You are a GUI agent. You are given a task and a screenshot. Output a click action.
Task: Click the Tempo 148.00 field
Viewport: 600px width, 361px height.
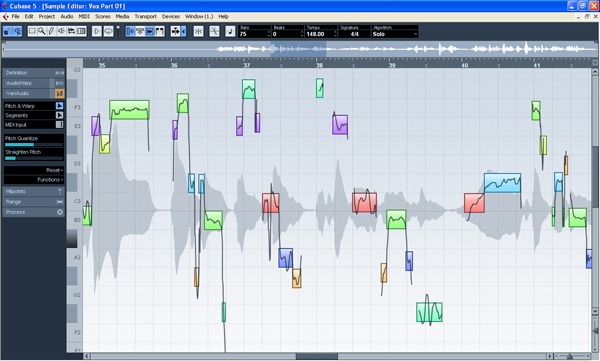pyautogui.click(x=319, y=34)
